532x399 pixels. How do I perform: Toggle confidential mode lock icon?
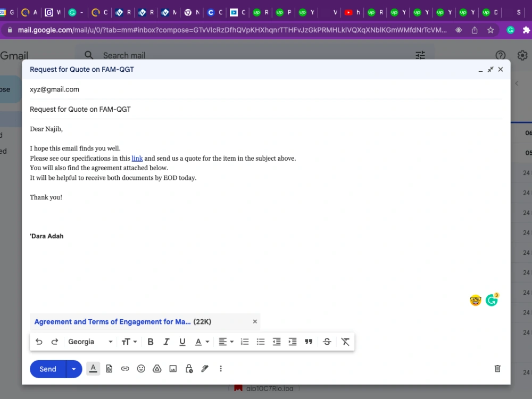tap(189, 369)
